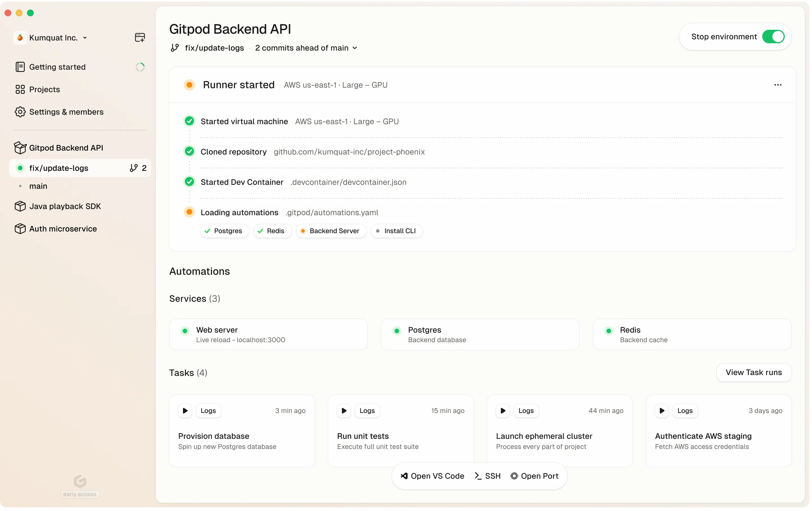Start the Launch ephemeral cluster task

click(503, 411)
